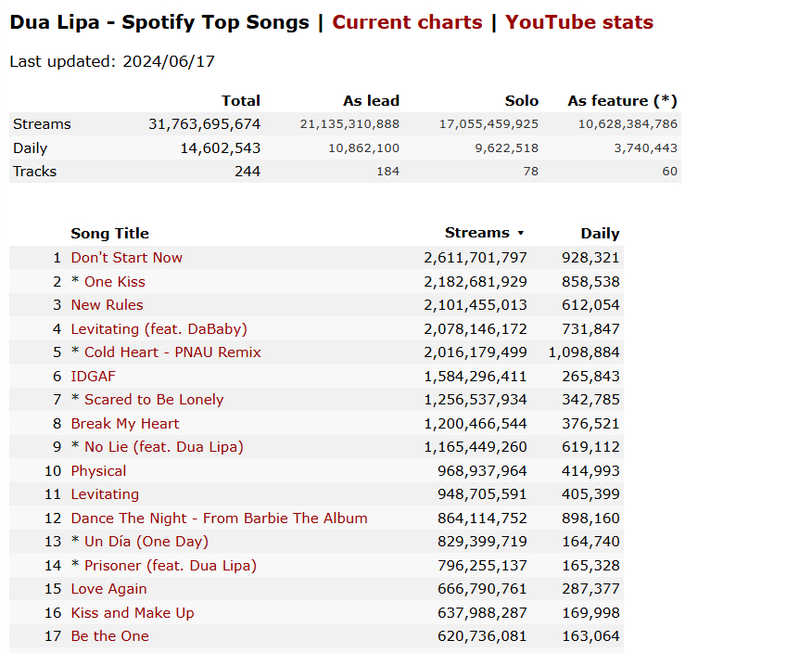The image size is (812, 653).
Task: Sort table by Song Title header
Action: [109, 233]
